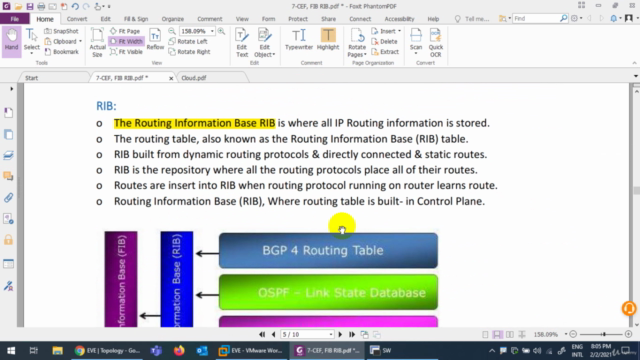Viewport: 640px width, 360px height.
Task: Open the Edit Object tool dropdown
Action: coord(264,42)
